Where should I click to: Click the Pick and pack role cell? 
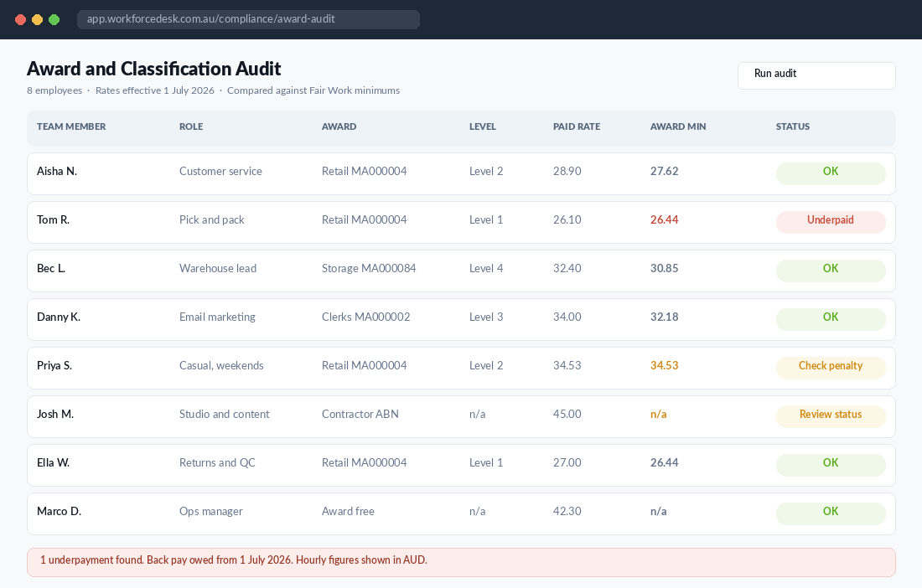(x=212, y=219)
